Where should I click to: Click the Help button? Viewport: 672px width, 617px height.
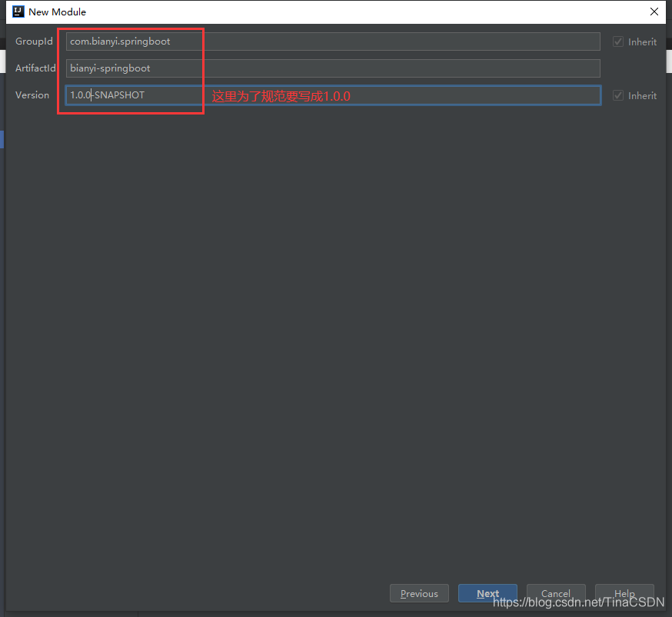tap(624, 593)
